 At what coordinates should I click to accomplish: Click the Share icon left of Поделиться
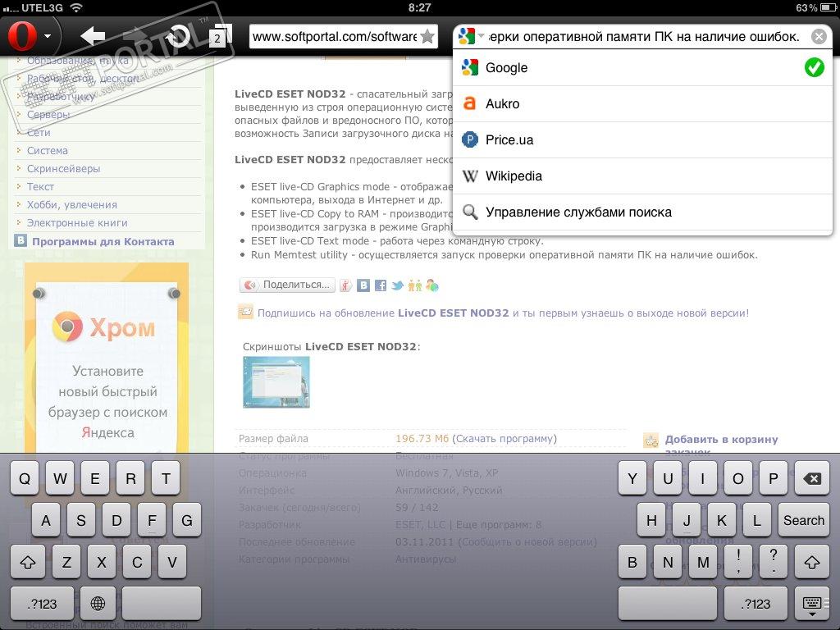(250, 285)
